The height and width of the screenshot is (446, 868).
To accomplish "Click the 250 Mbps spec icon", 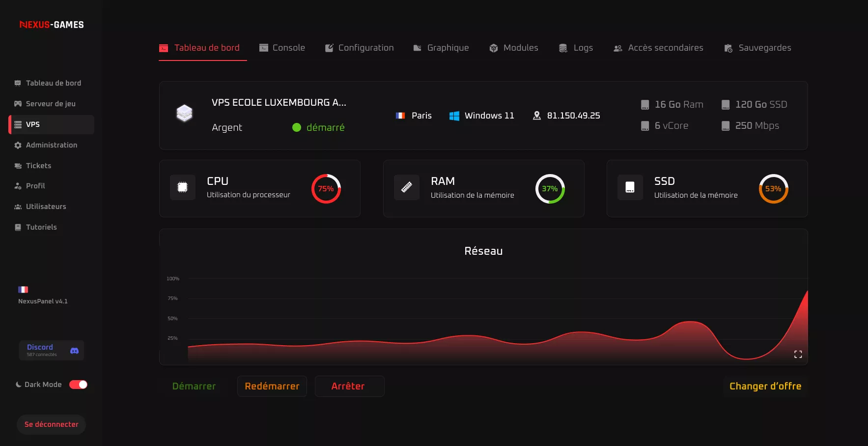I will 726,126.
